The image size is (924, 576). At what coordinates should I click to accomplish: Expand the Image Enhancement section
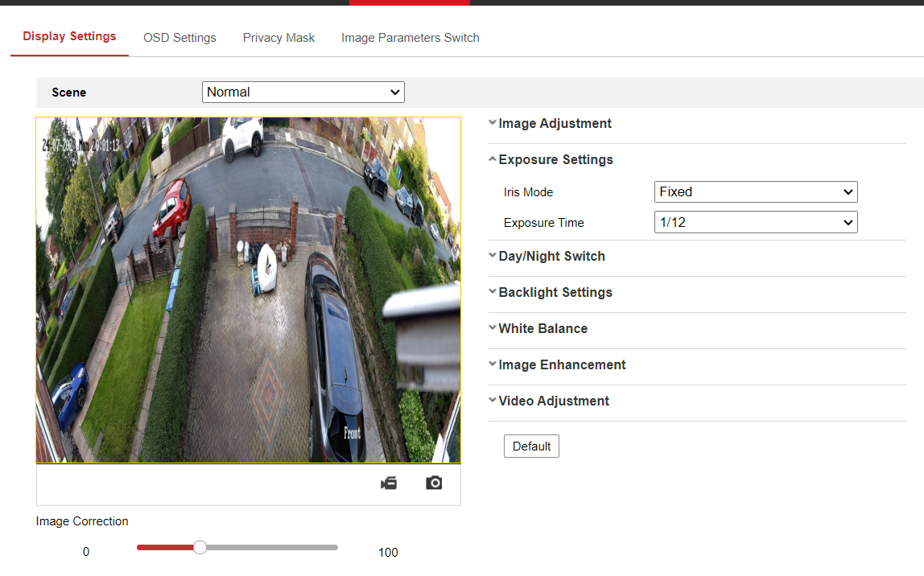pos(562,365)
